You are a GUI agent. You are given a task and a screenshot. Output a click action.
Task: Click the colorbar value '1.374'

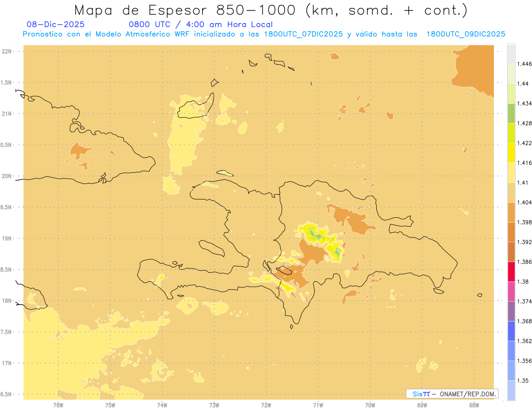[524, 301]
